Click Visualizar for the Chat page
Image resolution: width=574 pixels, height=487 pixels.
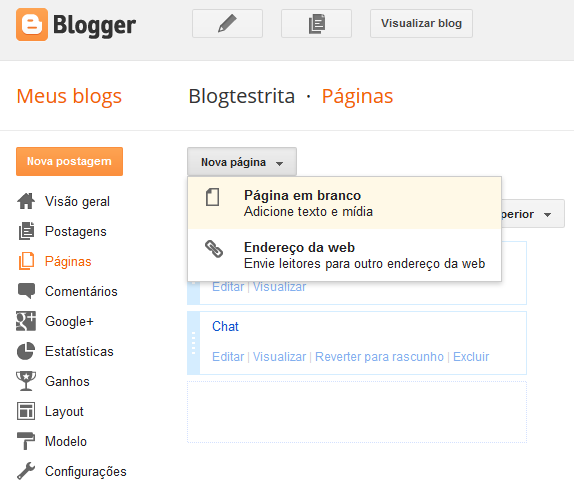[279, 357]
